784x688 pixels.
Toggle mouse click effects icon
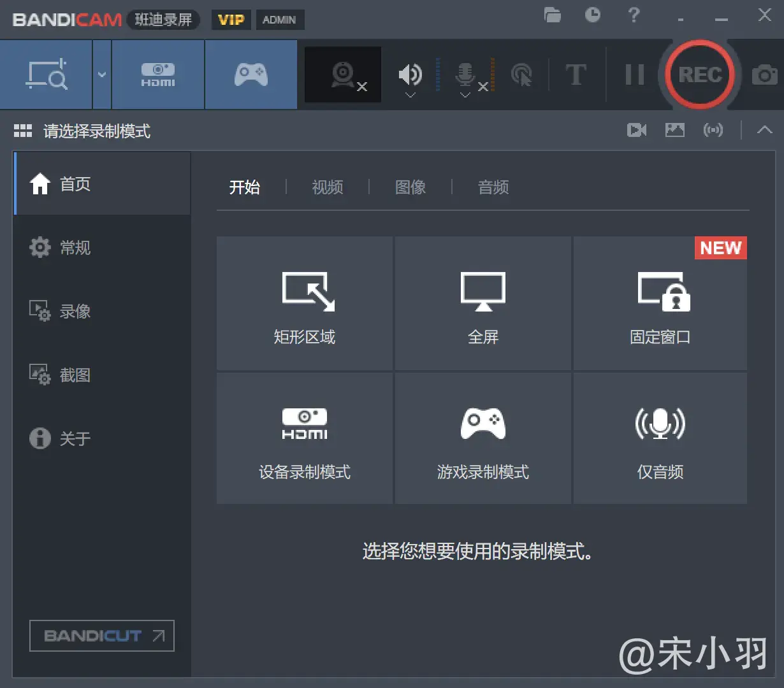tap(521, 75)
